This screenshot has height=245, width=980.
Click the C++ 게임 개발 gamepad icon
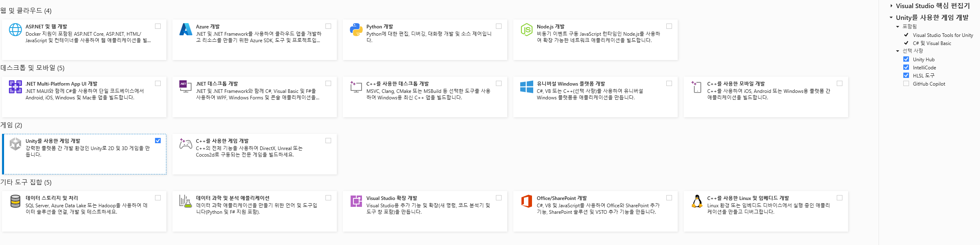[186, 144]
